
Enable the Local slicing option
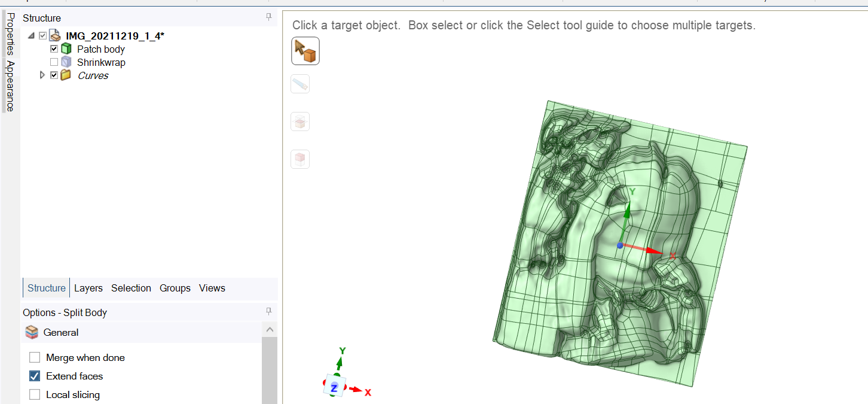point(35,394)
